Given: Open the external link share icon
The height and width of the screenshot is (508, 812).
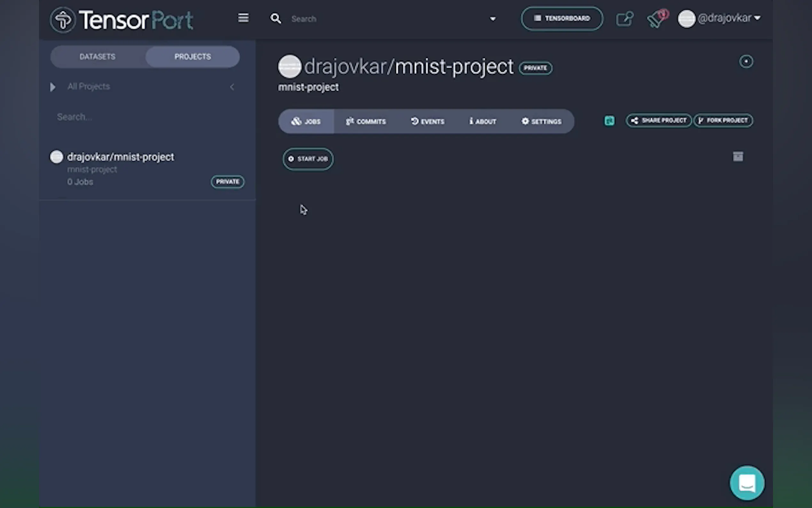Looking at the screenshot, I should click(x=624, y=19).
